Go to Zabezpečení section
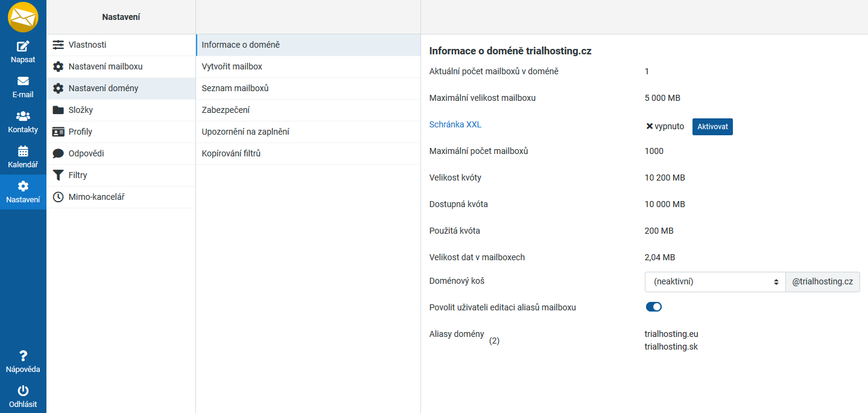868x413 pixels. 226,110
